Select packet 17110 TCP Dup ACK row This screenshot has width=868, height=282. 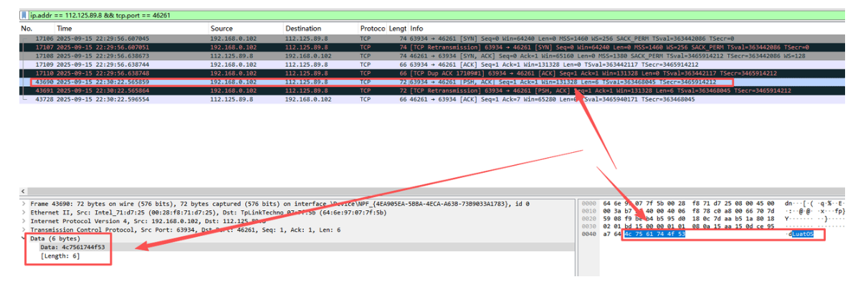click(431, 72)
